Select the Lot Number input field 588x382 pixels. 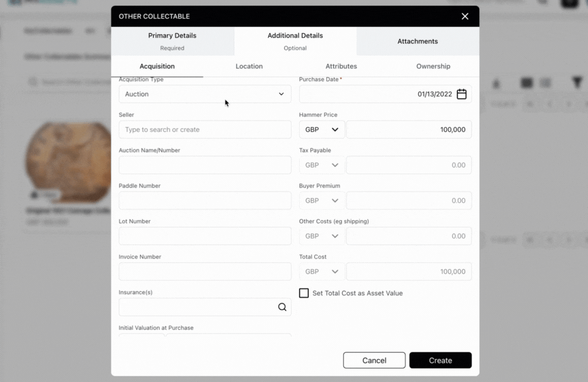[205, 236]
